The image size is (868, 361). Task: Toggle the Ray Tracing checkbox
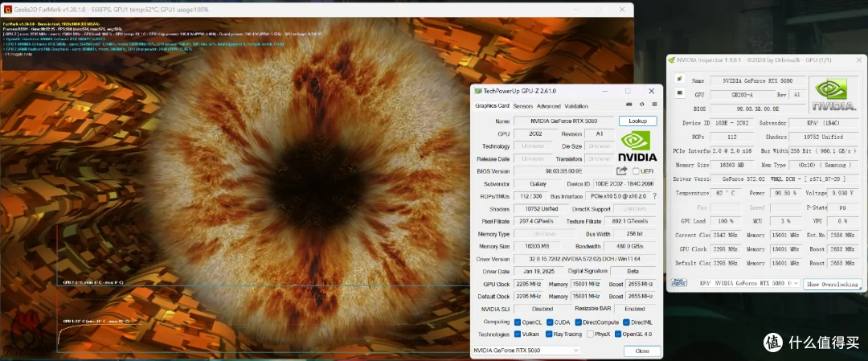tap(549, 334)
